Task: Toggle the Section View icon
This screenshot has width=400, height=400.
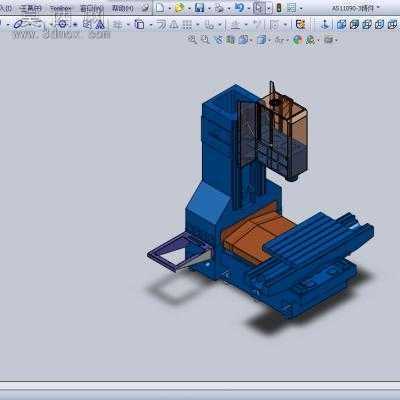Action: 230,40
